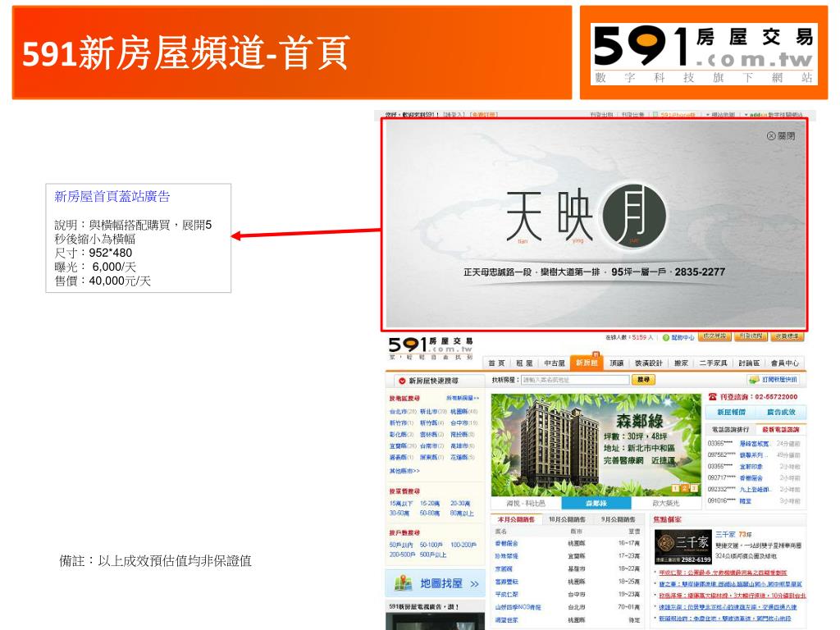Collapse the 新房屋快速搜尋 red arrow
840x630 pixels.
point(402,381)
